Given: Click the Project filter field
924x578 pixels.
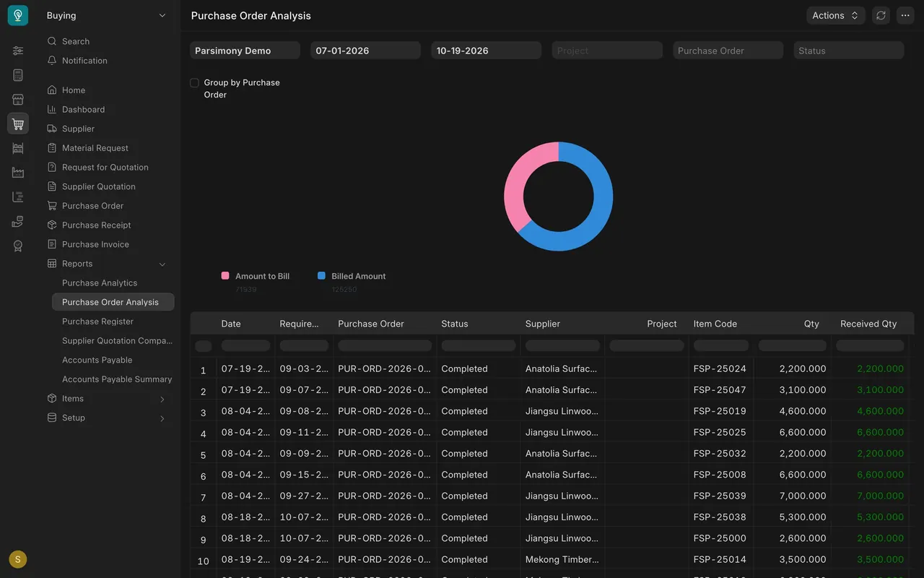Looking at the screenshot, I should (607, 51).
